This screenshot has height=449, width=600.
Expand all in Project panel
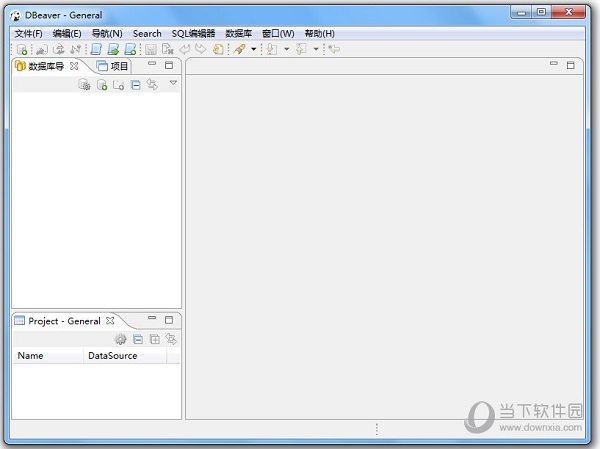pos(155,339)
